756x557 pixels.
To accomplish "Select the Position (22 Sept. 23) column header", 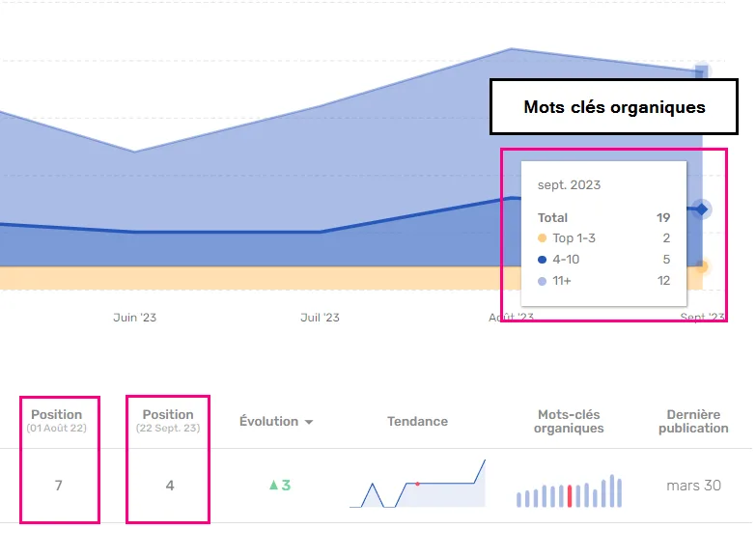I will coord(168,421).
